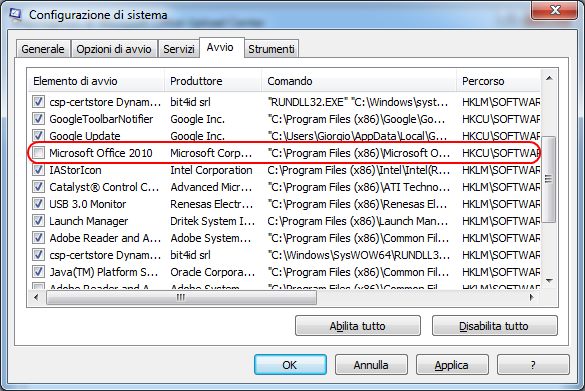Select the GoogleToolbarNotifier item name
Screen dimensions: 585x391
tap(101, 119)
